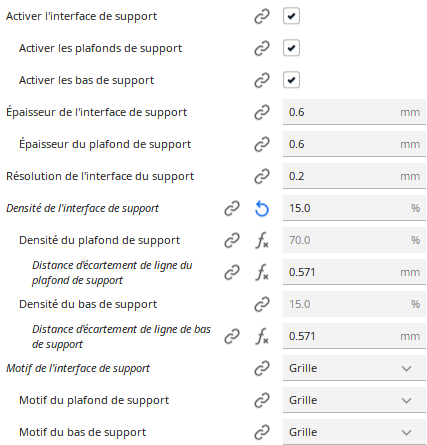Reset Densité de l'interface de support value

[x=262, y=209]
